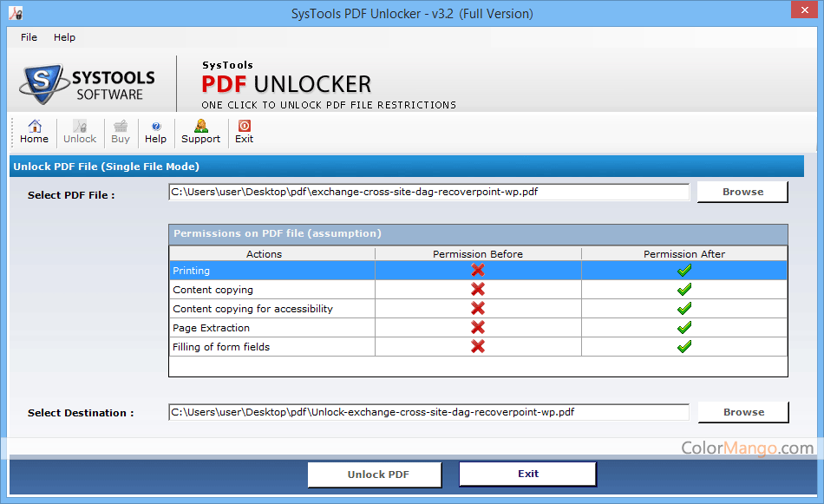This screenshot has width=824, height=504.
Task: Click the bottom Exit button
Action: 527,475
